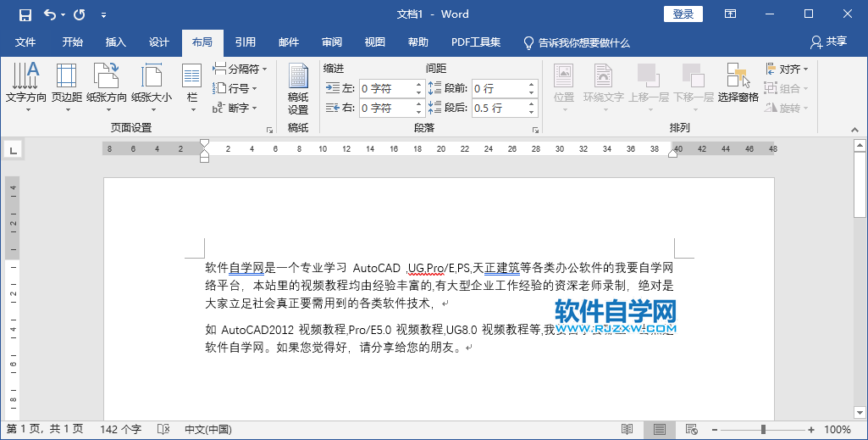Switch to Read Mode view
This screenshot has width=868, height=440.
pos(628,430)
